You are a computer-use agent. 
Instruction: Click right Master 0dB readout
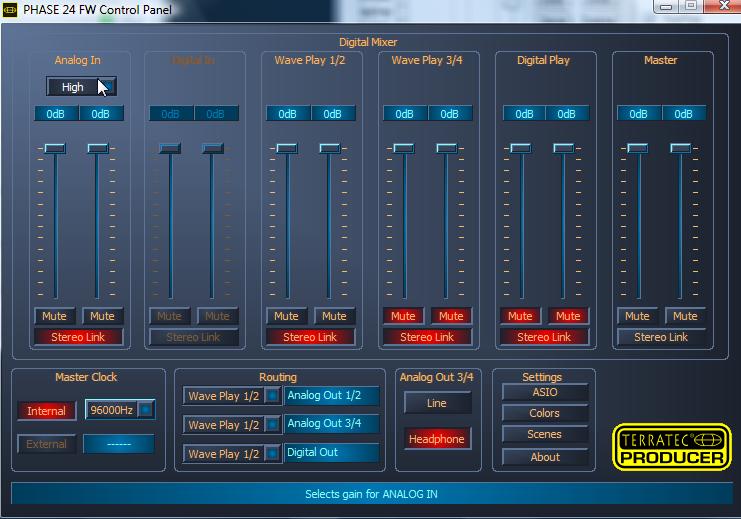683,114
